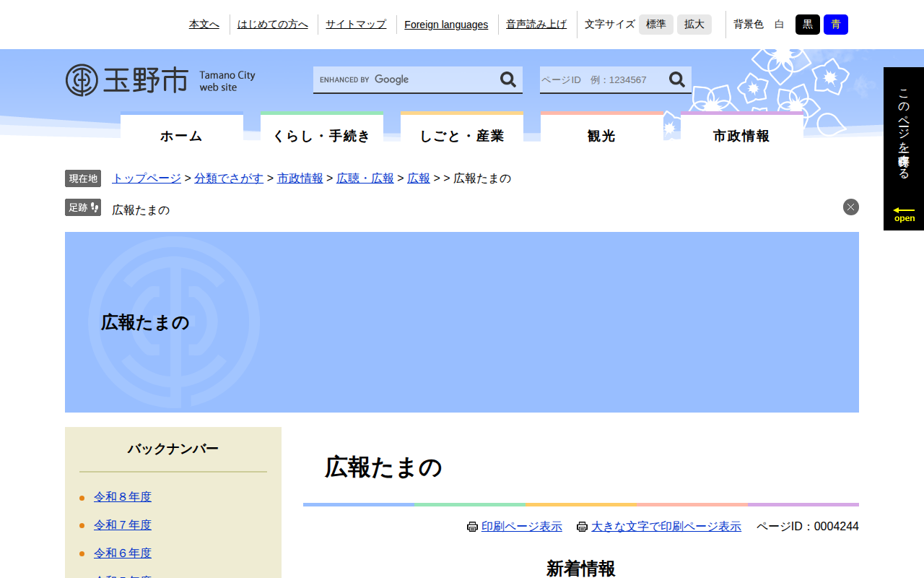
Task: Open the Foreign languages link
Action: click(446, 25)
